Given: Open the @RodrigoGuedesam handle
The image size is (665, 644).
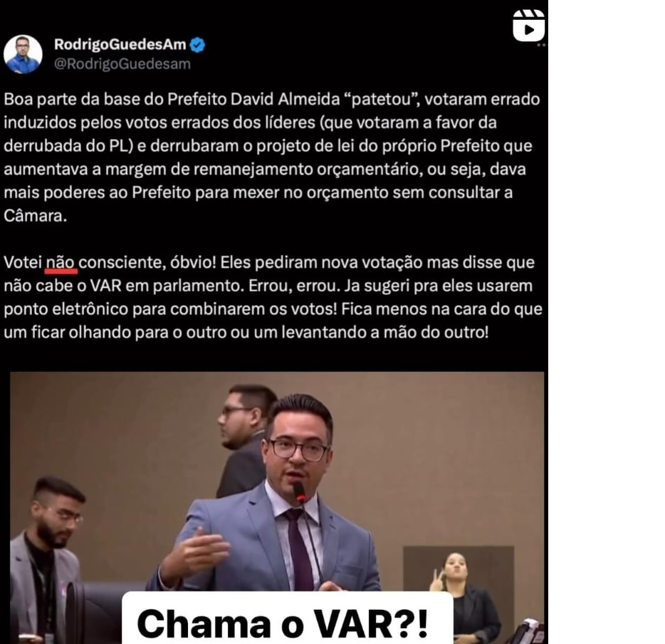Looking at the screenshot, I should coord(122,63).
